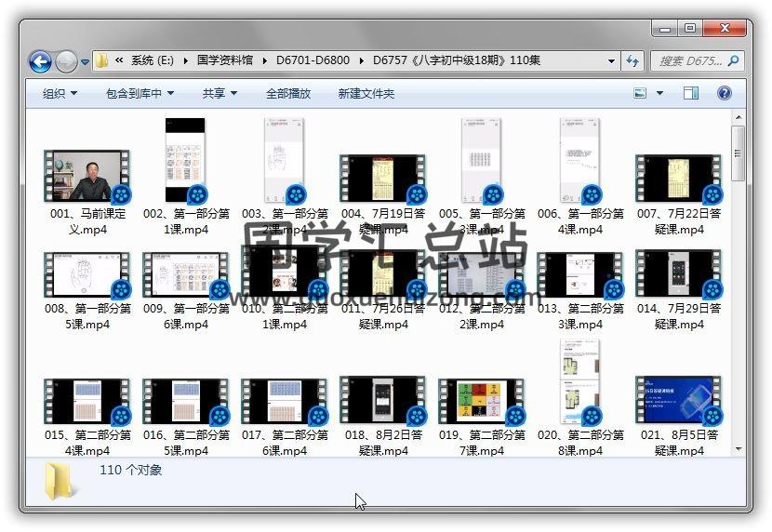Click the change view icon
The image size is (772, 532).
pos(640,93)
